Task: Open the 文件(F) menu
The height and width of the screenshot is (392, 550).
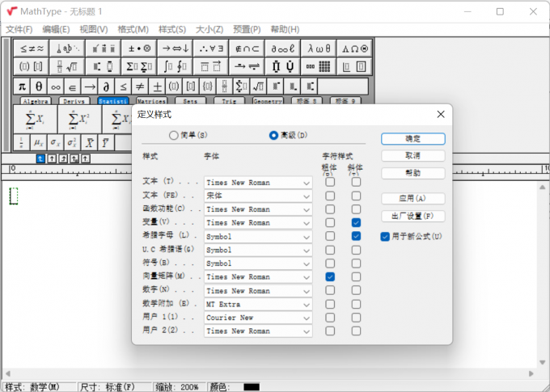Action: click(x=19, y=29)
